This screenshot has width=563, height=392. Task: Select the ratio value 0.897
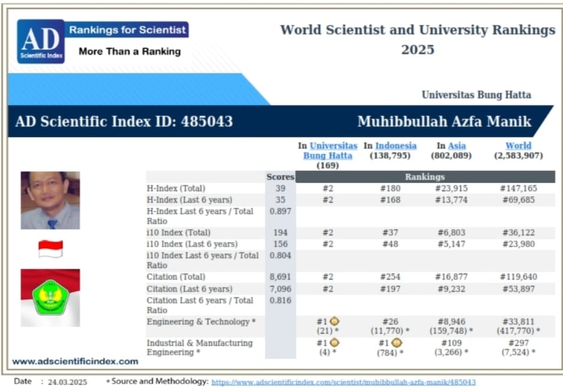(280, 211)
